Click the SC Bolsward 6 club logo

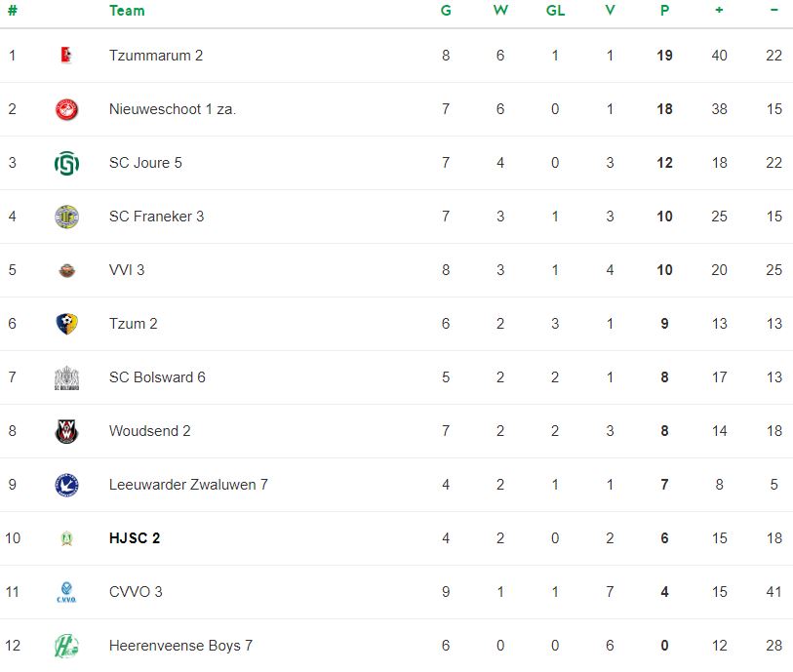pos(66,377)
